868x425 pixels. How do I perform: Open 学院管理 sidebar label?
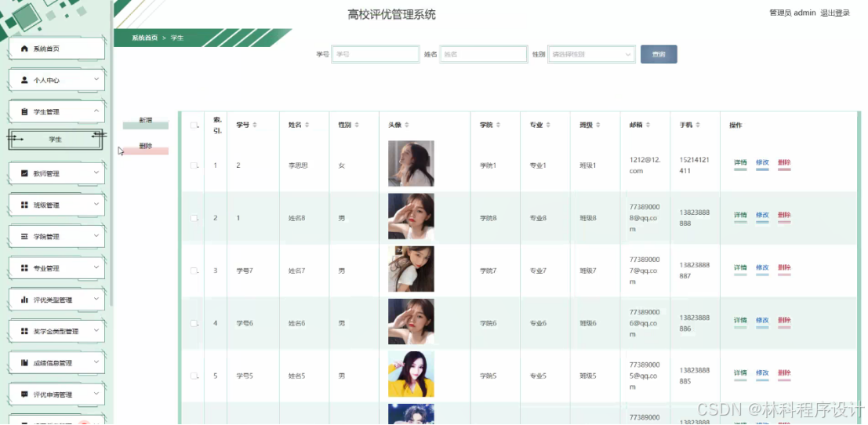coord(46,236)
